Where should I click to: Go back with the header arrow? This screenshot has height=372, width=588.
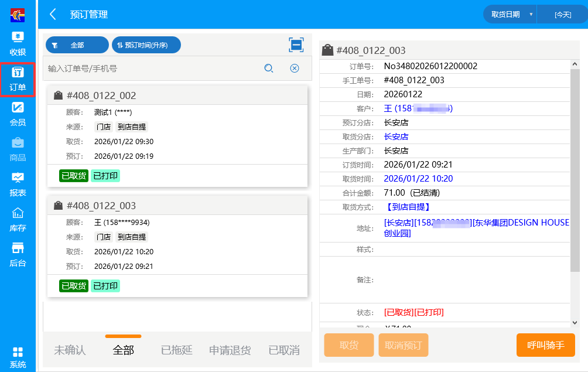click(53, 15)
